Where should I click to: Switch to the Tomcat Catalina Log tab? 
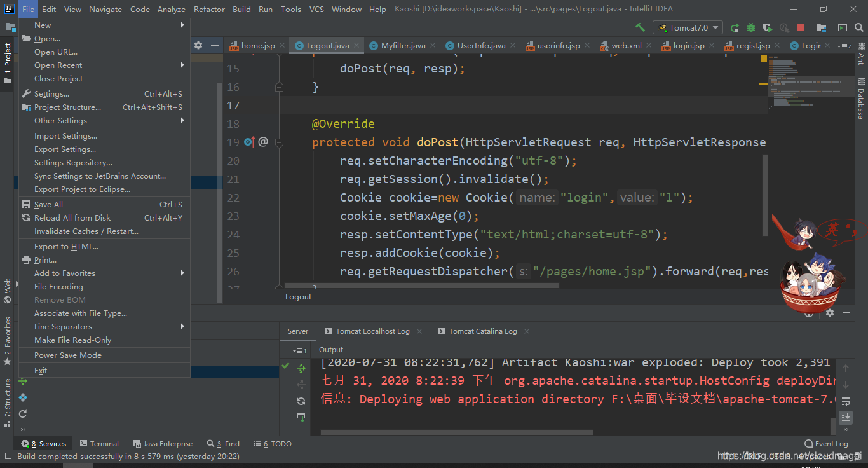click(483, 331)
